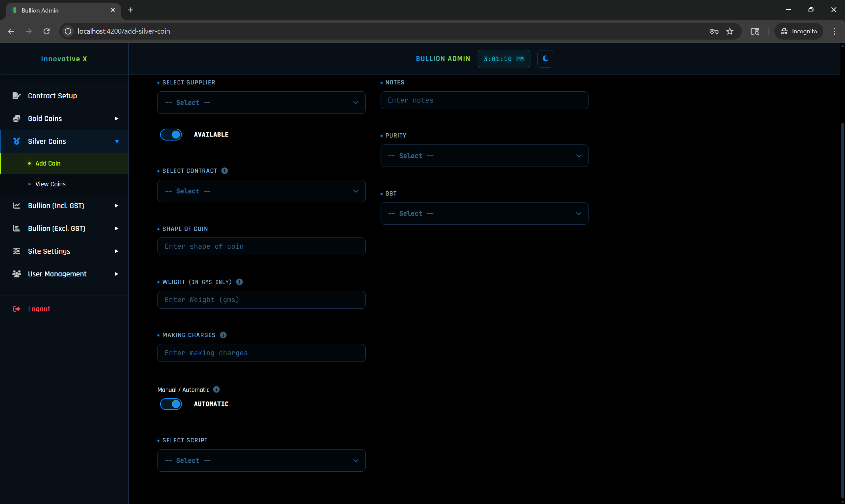Click info icon next to Weight label
The image size is (845, 504).
coord(239,282)
